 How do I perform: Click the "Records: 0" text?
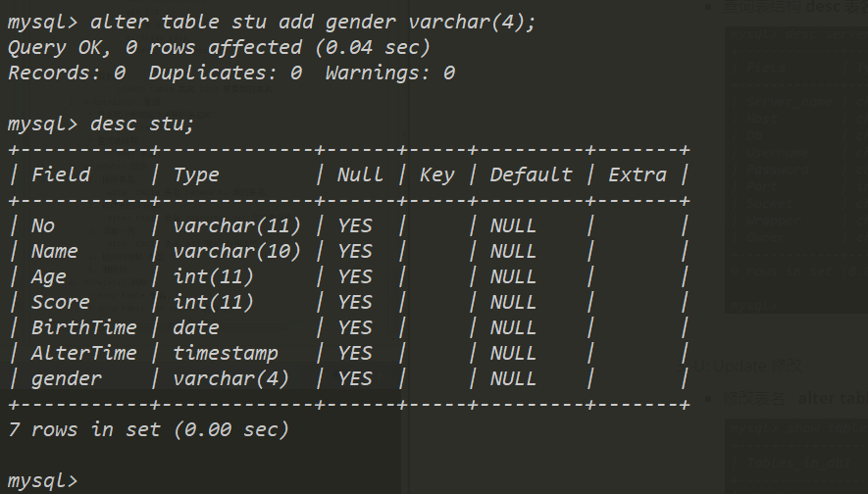point(67,73)
